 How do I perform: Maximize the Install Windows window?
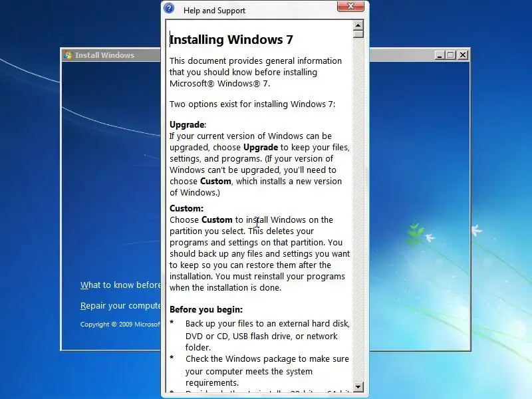tap(451, 55)
